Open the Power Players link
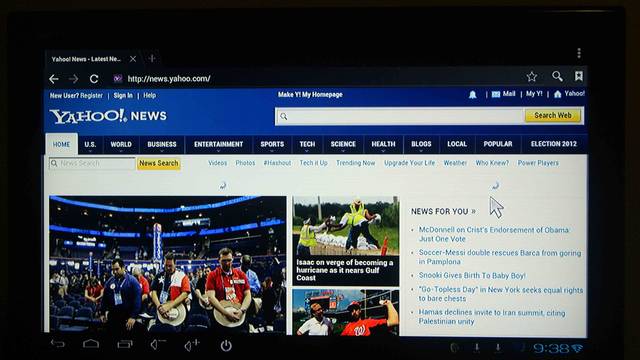 pyautogui.click(x=538, y=163)
